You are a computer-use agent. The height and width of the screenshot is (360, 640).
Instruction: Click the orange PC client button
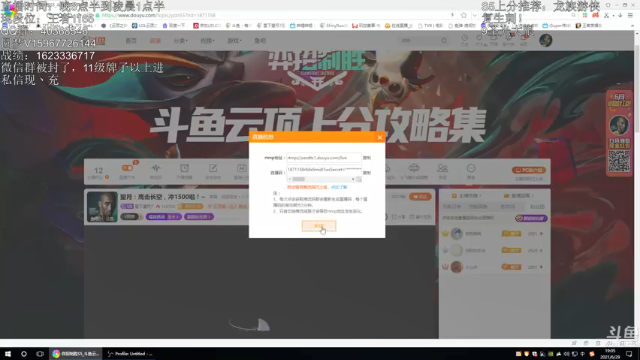(529, 170)
